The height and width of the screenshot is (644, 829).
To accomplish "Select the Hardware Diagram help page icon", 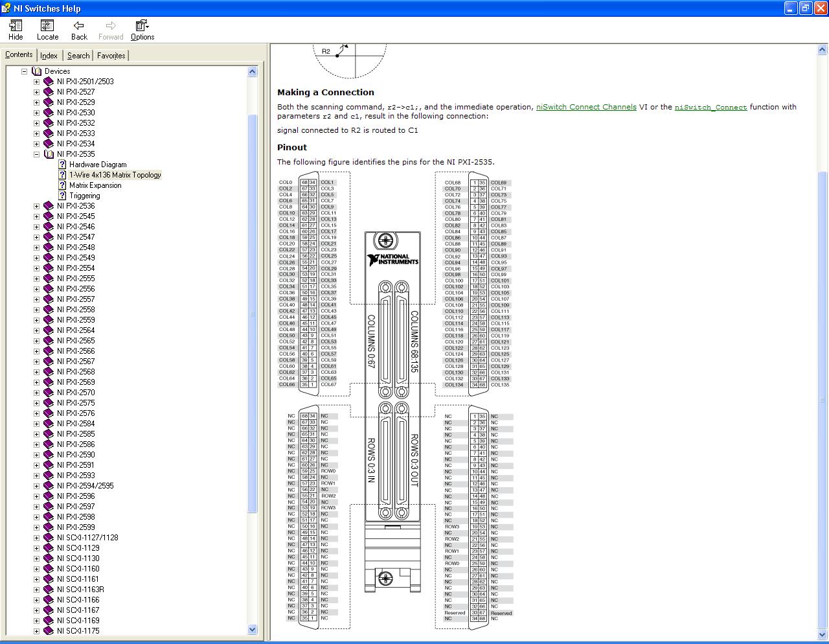I will (62, 165).
